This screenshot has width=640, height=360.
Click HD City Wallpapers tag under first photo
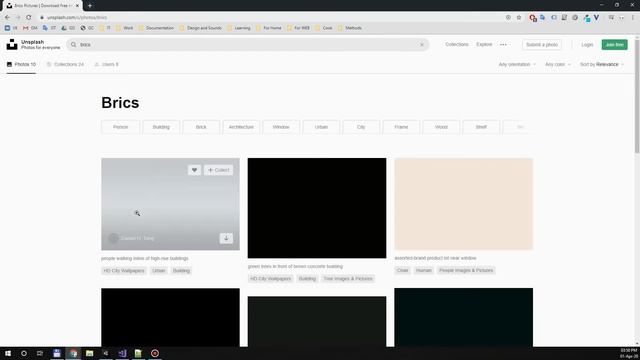click(124, 271)
